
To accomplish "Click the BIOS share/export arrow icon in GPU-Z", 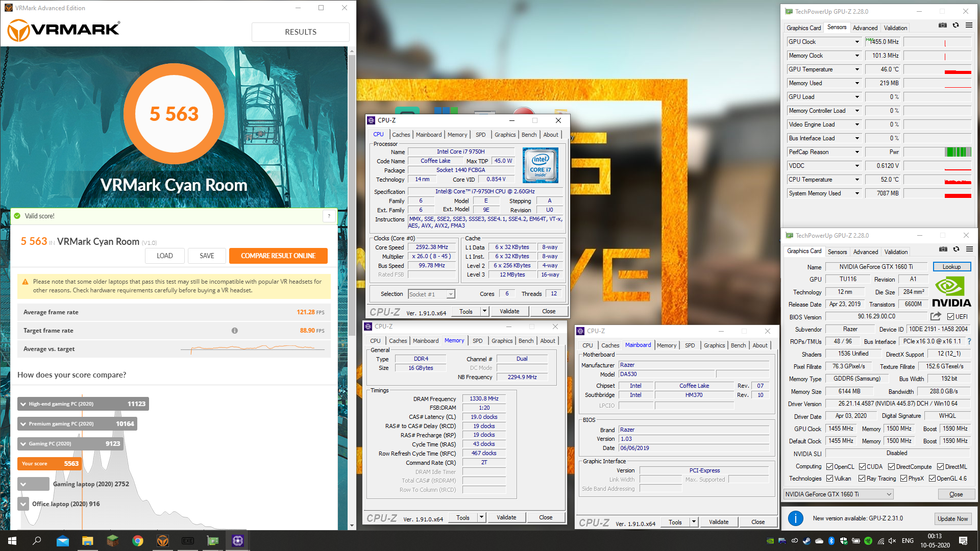I will tap(936, 316).
